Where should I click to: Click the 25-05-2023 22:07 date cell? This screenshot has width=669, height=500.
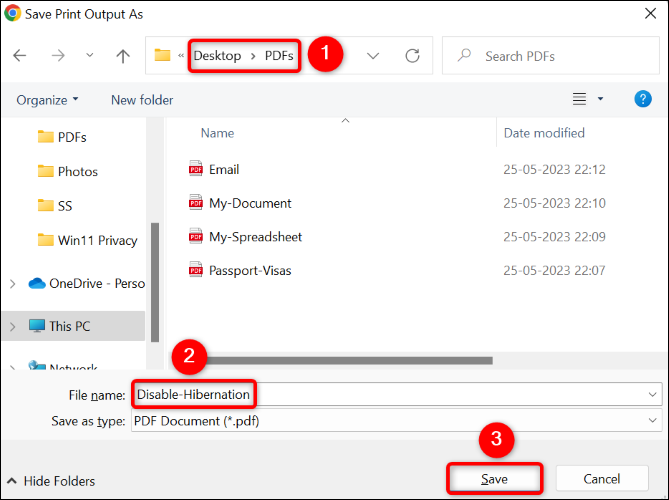(554, 271)
